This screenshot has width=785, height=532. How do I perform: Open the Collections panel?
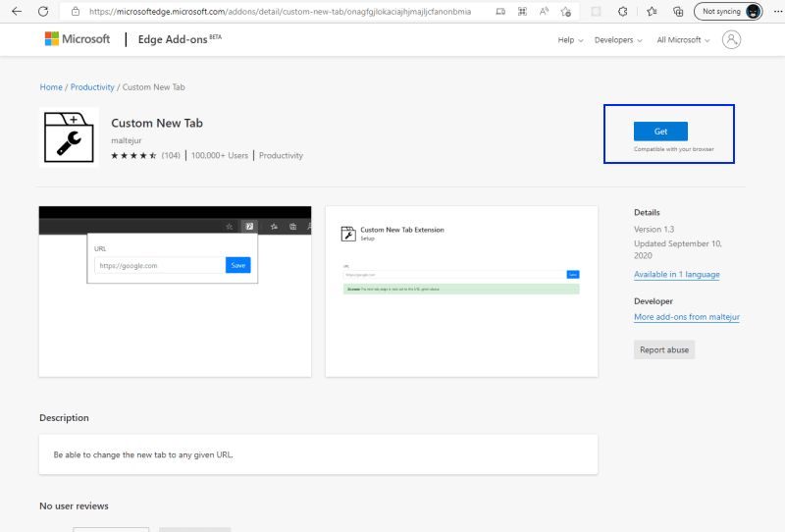[678, 11]
